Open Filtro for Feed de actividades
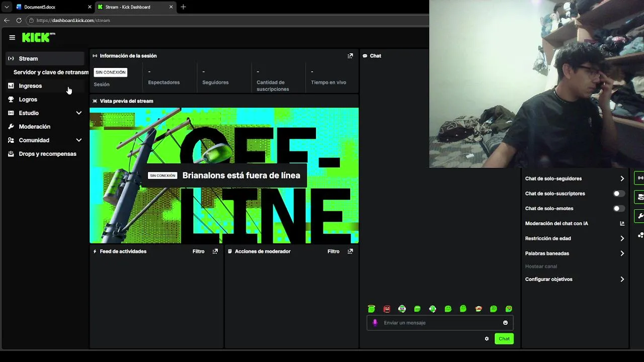Image resolution: width=644 pixels, height=362 pixels. (x=198, y=251)
